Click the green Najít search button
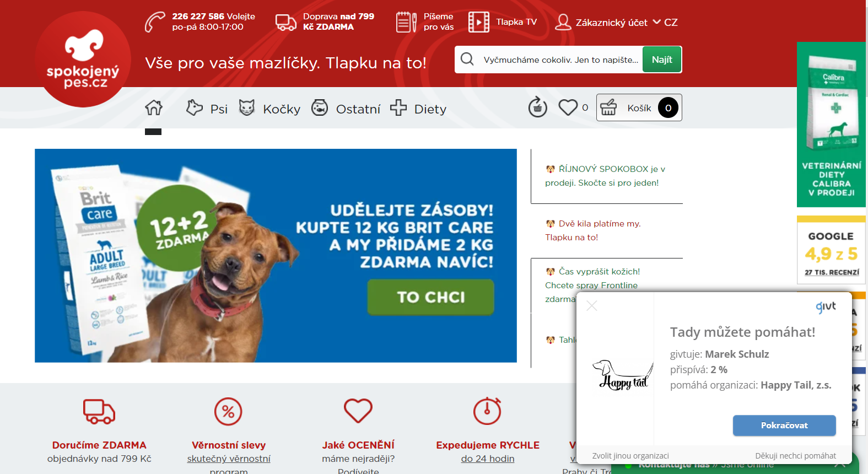 (x=662, y=60)
